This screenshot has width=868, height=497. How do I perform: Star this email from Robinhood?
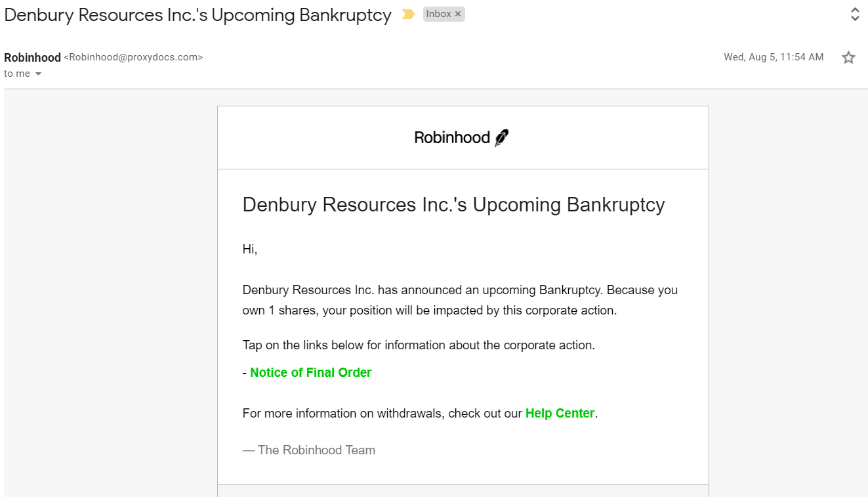tap(848, 57)
